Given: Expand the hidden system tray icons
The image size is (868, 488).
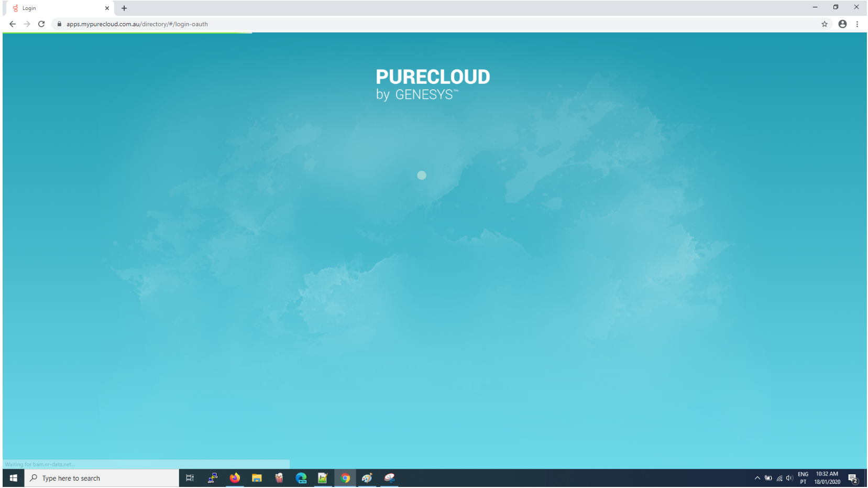Looking at the screenshot, I should point(757,478).
